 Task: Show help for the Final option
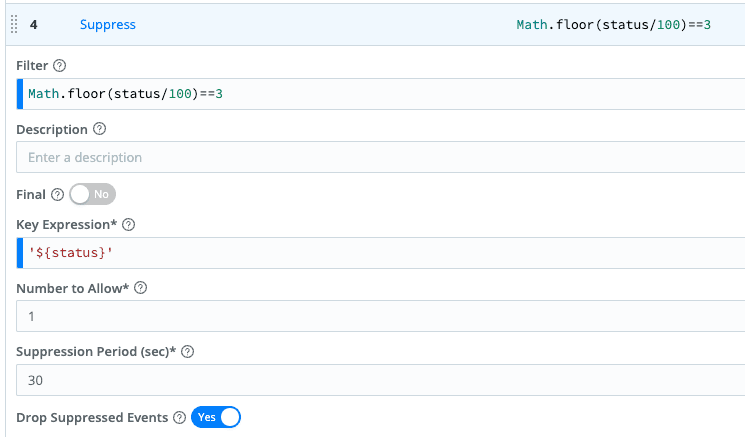(x=57, y=194)
